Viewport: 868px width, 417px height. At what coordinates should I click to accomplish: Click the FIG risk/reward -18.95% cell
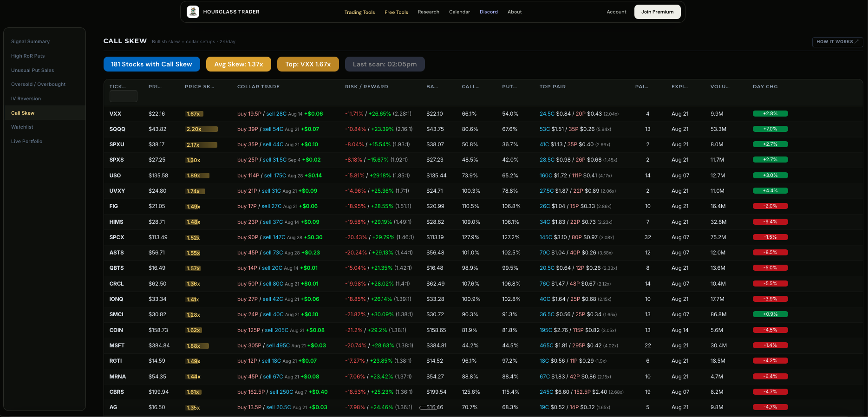(355, 206)
